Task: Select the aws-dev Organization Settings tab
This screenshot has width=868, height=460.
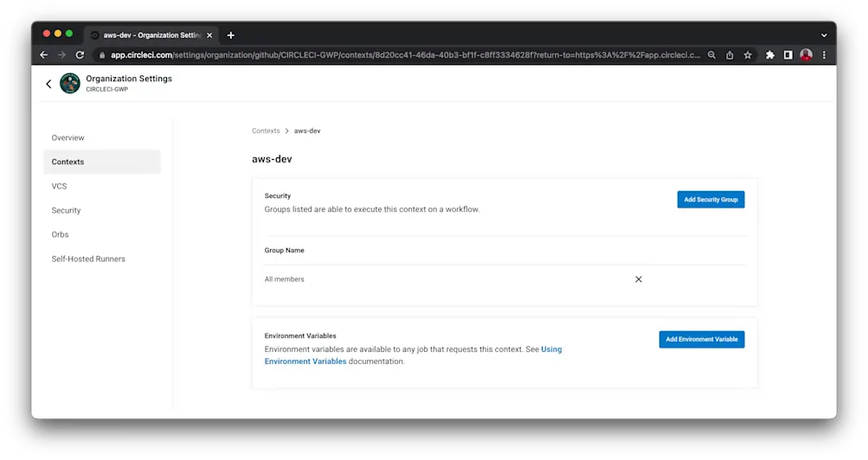Action: (151, 35)
